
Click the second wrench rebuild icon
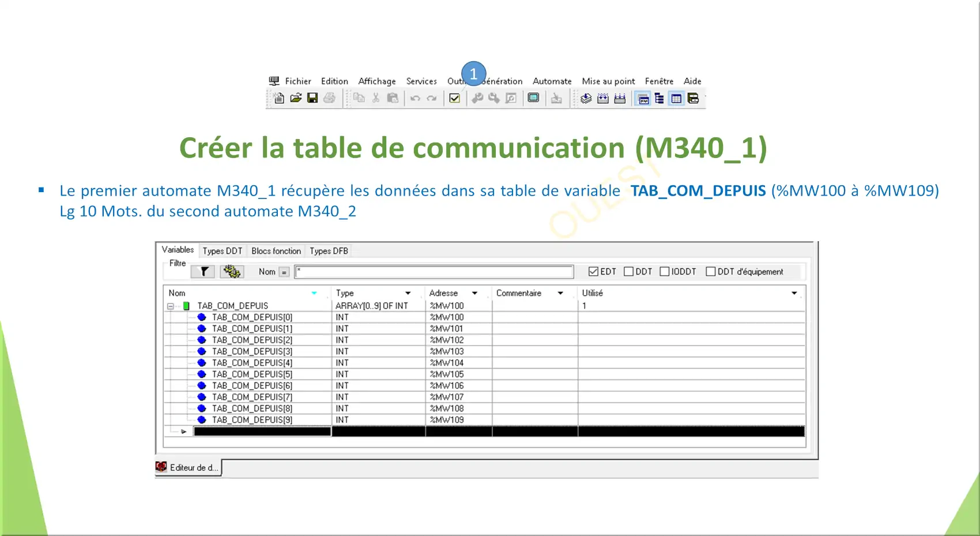tap(494, 98)
